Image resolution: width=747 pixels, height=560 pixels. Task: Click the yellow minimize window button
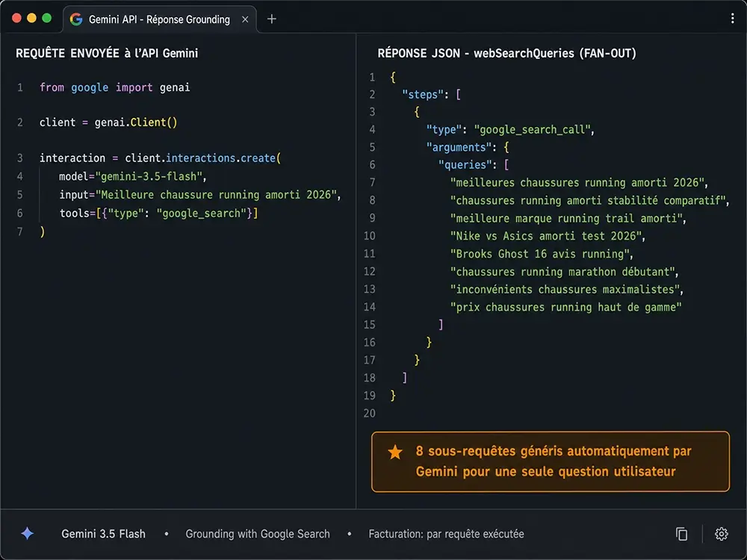coord(32,18)
